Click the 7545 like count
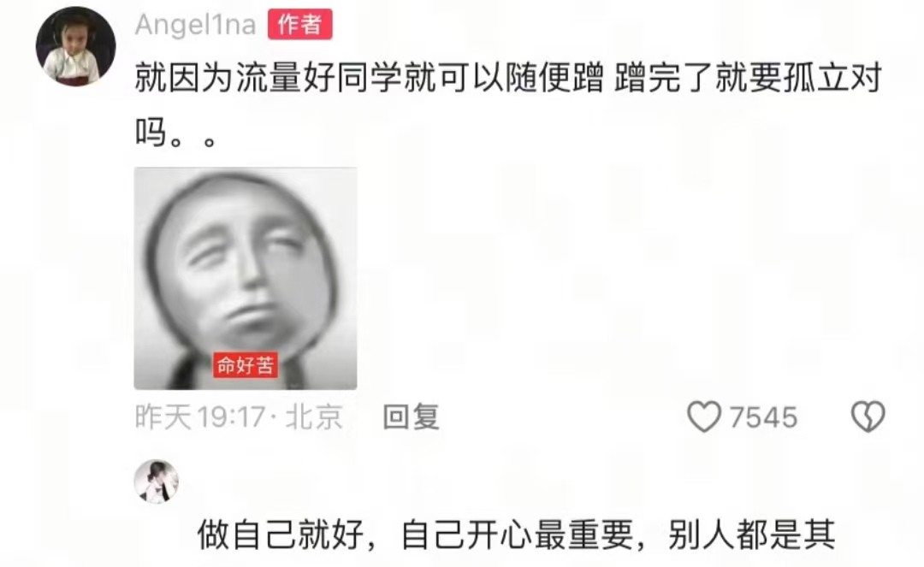This screenshot has width=924, height=567. pyautogui.click(x=764, y=416)
